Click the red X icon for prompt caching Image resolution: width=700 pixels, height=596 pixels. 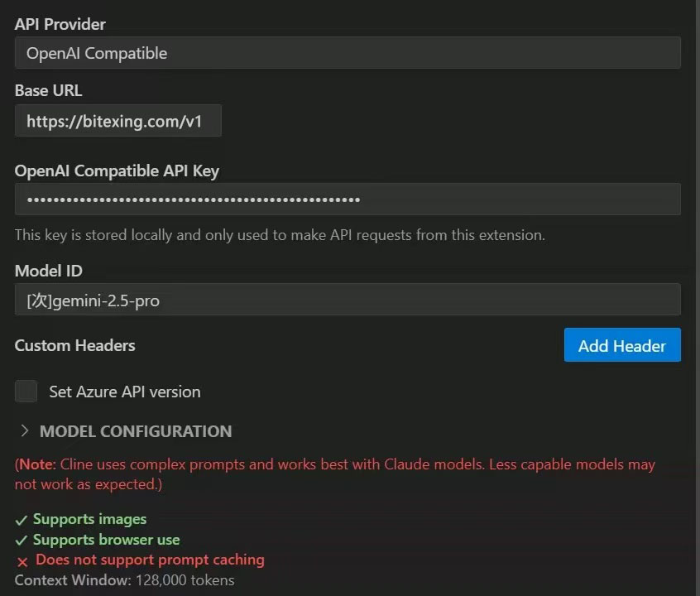[22, 561]
